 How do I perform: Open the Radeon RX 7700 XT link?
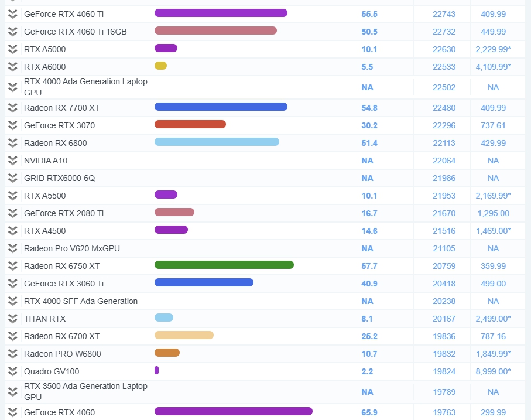click(x=61, y=108)
